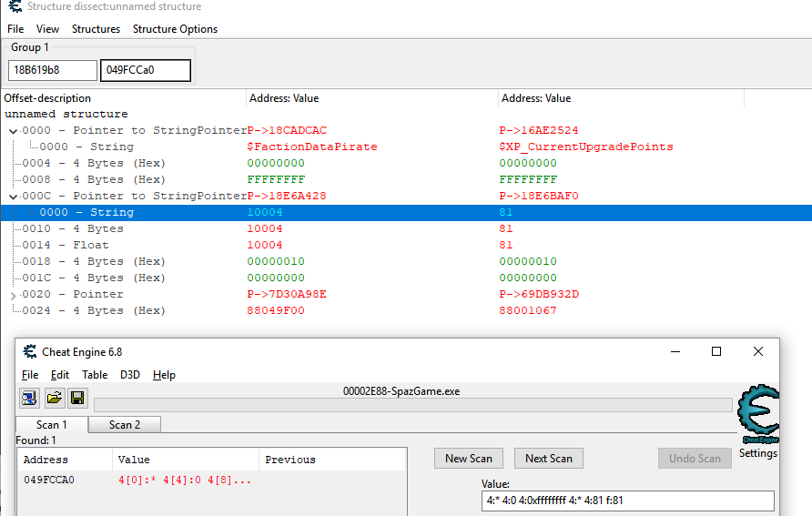The image size is (812, 516).
Task: Expand the 0020 Pointer node
Action: tap(13, 295)
